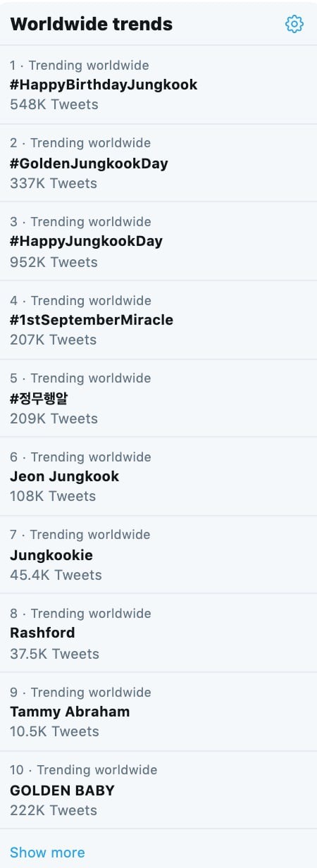Click the 45.4K Tweets count
The image size is (317, 868).
coord(56,575)
